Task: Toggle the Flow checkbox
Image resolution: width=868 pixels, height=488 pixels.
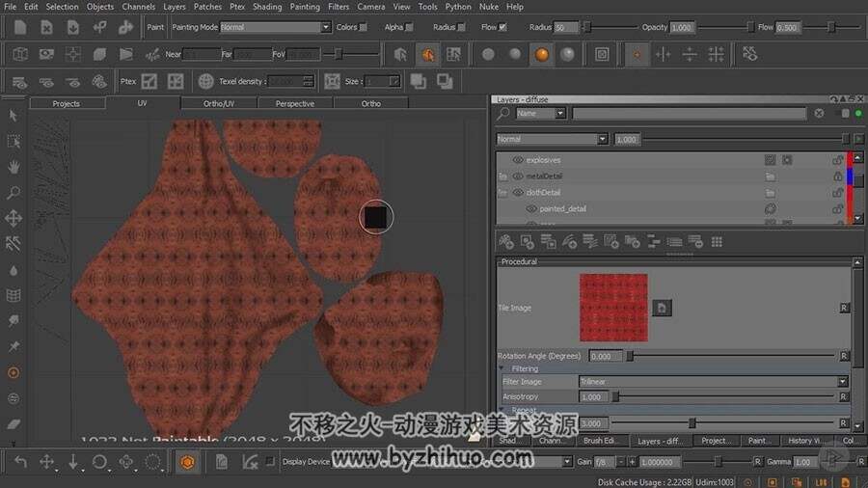Action: (502, 27)
